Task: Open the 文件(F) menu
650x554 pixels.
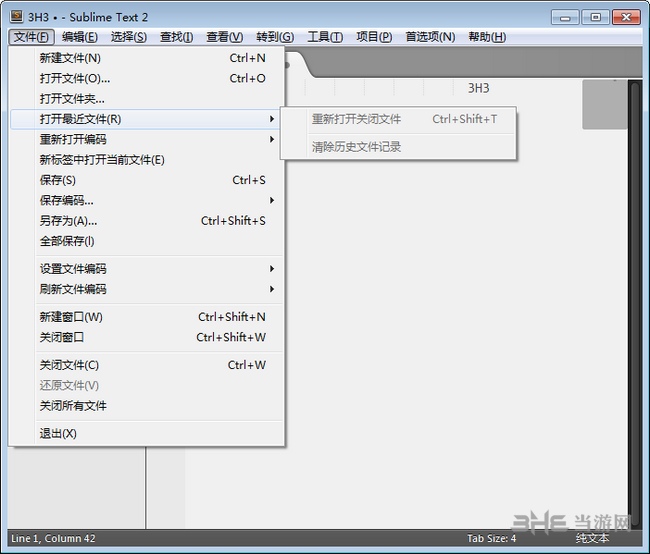Action: [32, 37]
